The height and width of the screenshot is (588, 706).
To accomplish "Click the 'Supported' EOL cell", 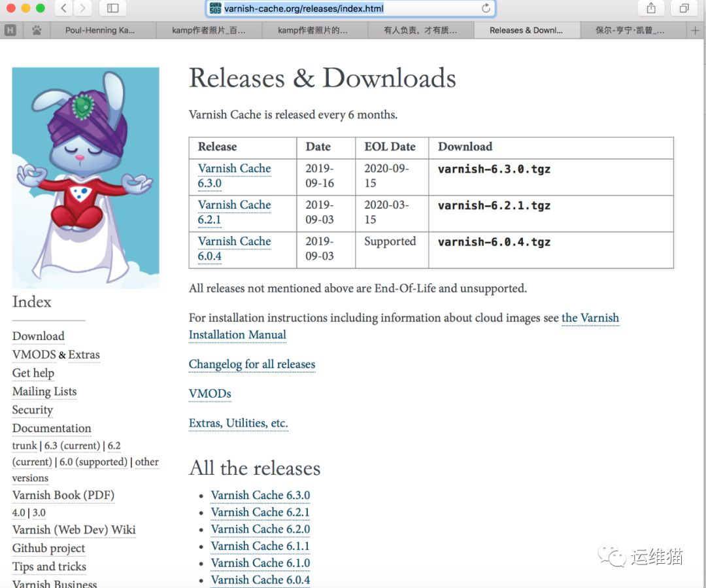I will pyautogui.click(x=390, y=241).
